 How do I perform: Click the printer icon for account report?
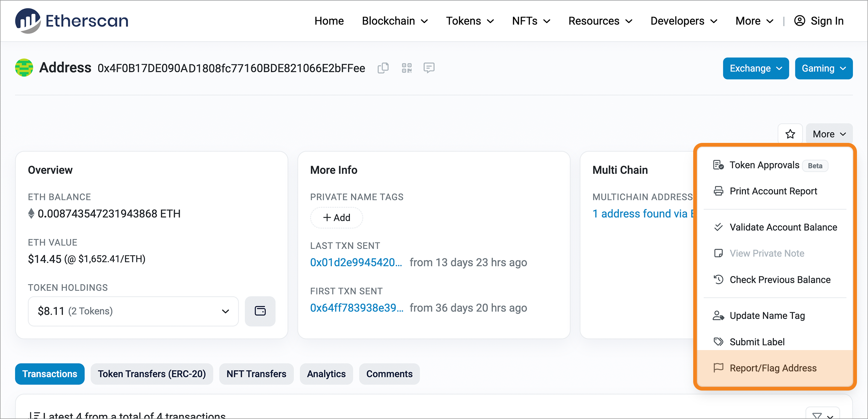click(718, 191)
